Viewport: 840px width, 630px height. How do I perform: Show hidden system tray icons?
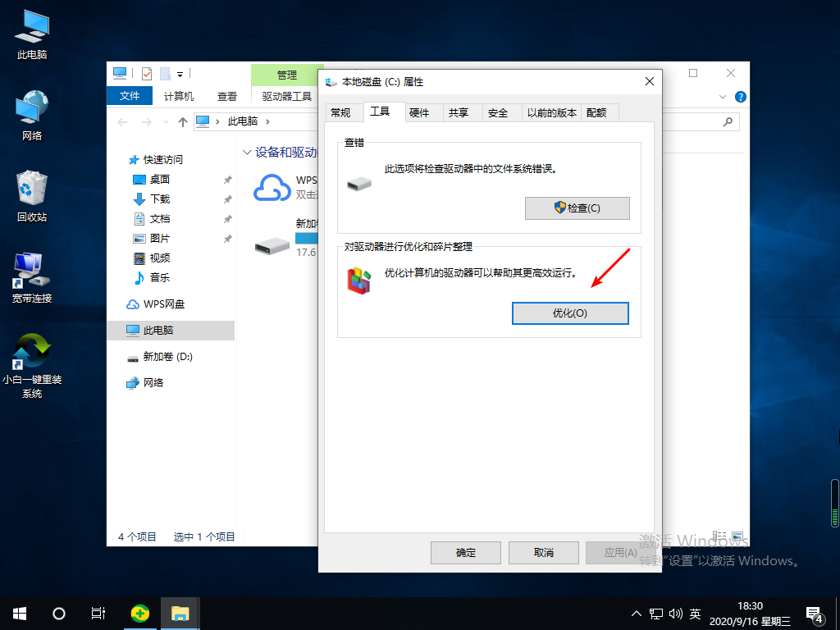636,614
